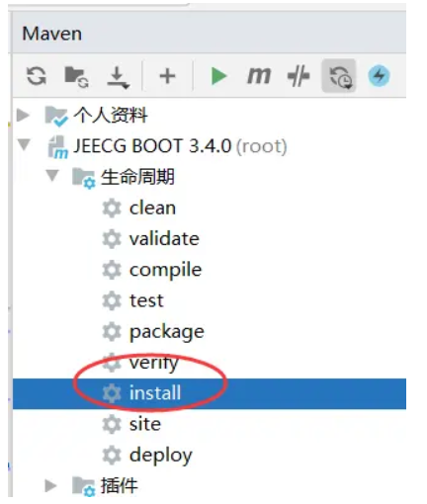Click the Maven panel title
The width and height of the screenshot is (427, 504).
point(52,34)
